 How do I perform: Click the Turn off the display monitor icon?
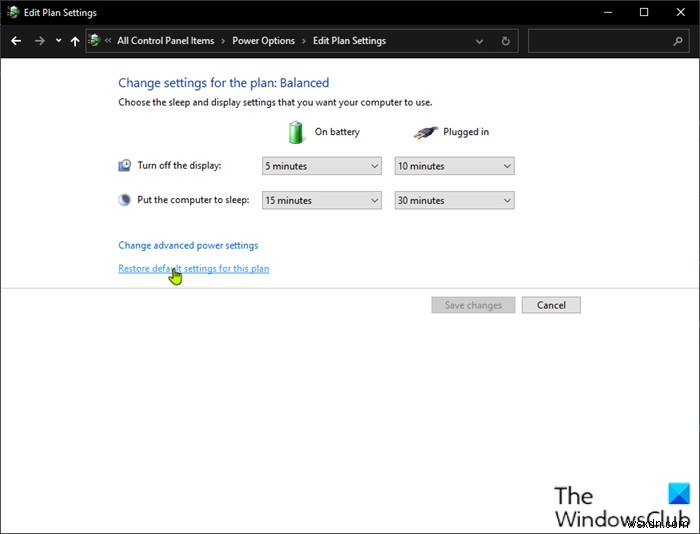[125, 166]
